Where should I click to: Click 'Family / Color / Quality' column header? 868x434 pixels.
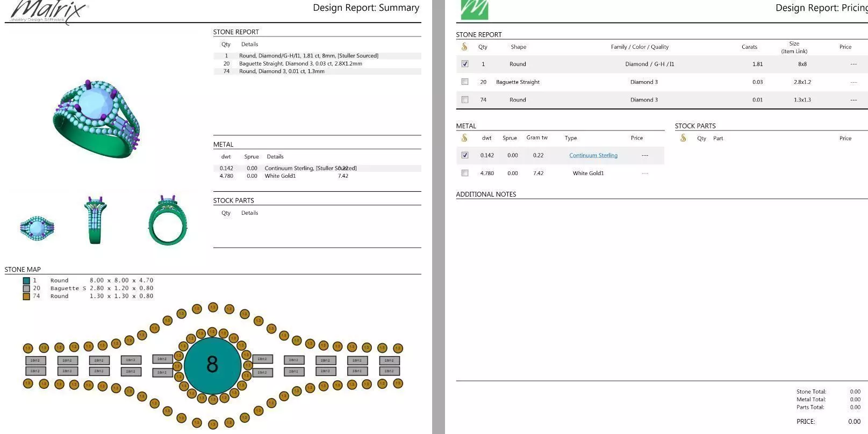640,47
